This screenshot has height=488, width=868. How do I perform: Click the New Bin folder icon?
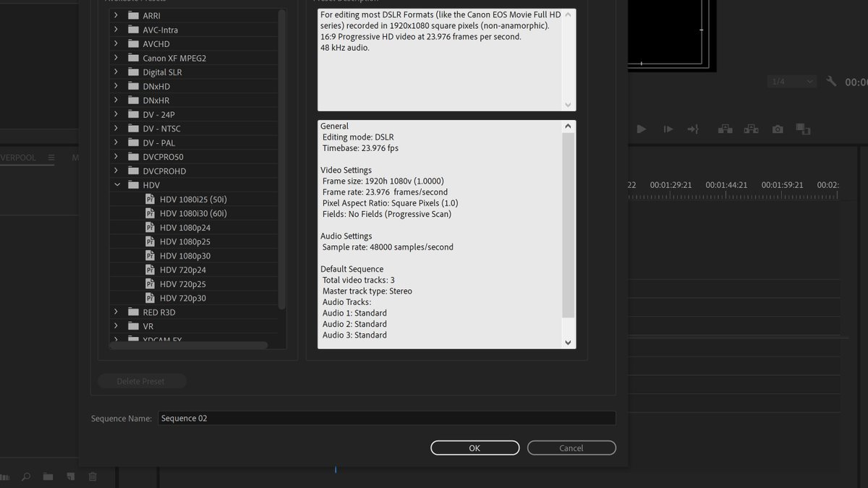pos(48,476)
